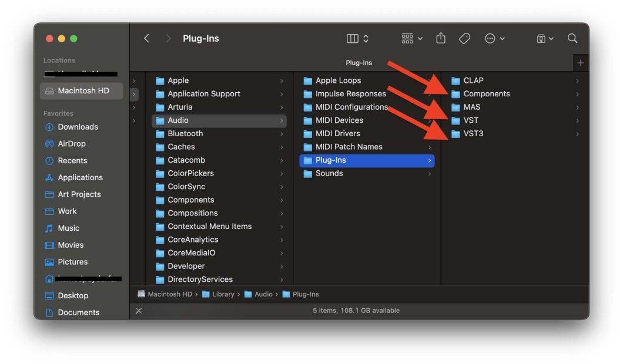Open the Share icon in the toolbar
623x364 pixels.
click(441, 38)
